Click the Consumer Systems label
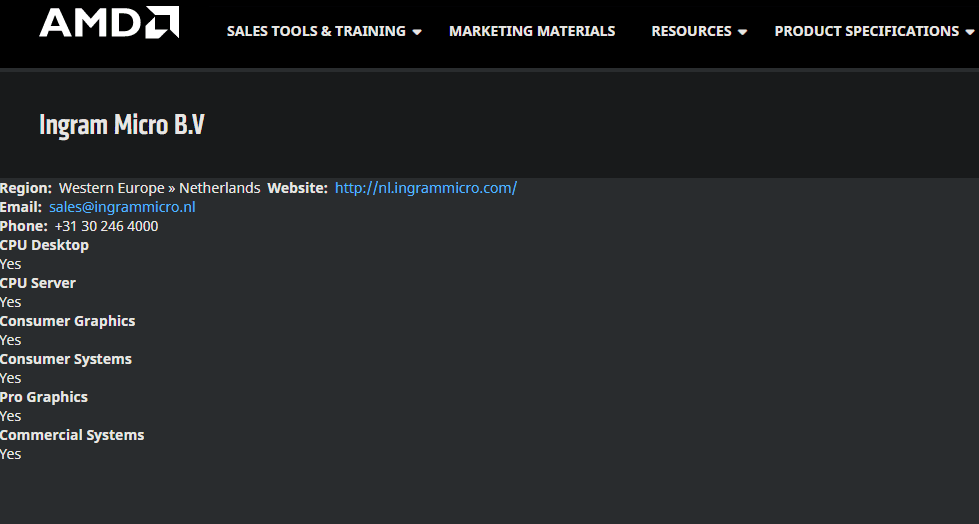 66,359
